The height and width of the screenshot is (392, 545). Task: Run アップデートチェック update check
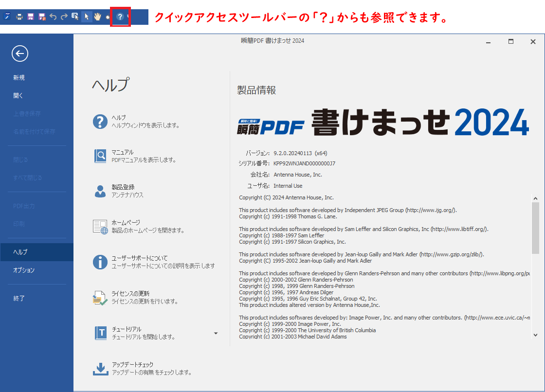(142, 368)
